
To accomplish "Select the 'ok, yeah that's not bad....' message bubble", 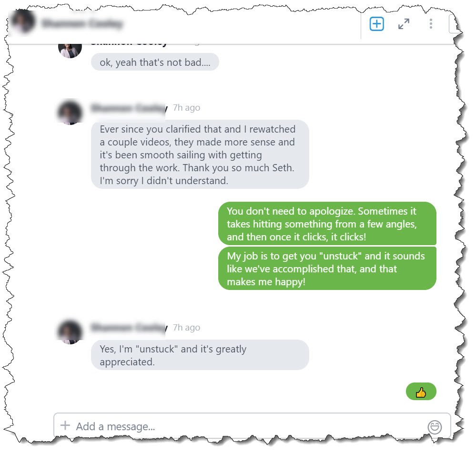I will pos(155,62).
